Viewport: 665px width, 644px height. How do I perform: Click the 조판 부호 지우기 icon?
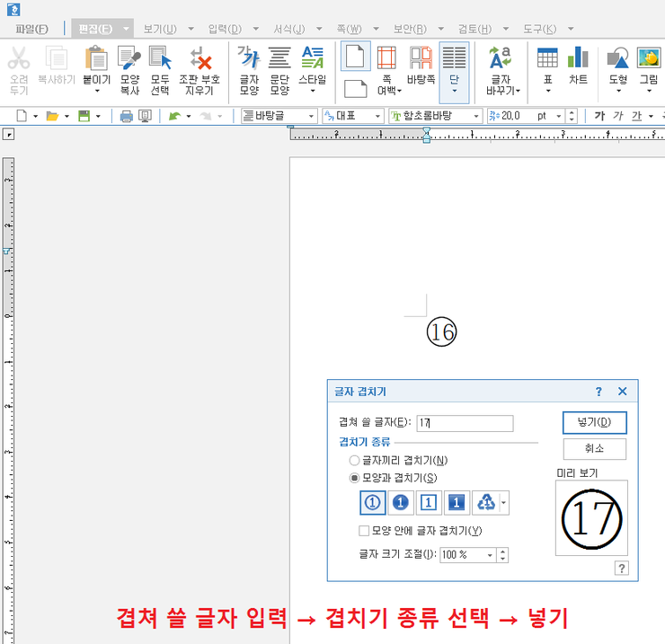click(x=199, y=59)
